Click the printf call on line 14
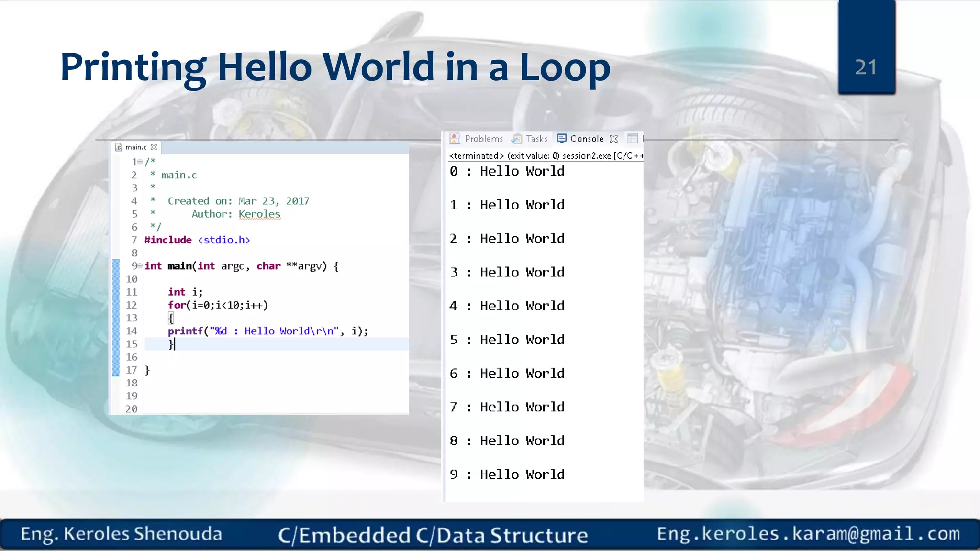 click(268, 331)
